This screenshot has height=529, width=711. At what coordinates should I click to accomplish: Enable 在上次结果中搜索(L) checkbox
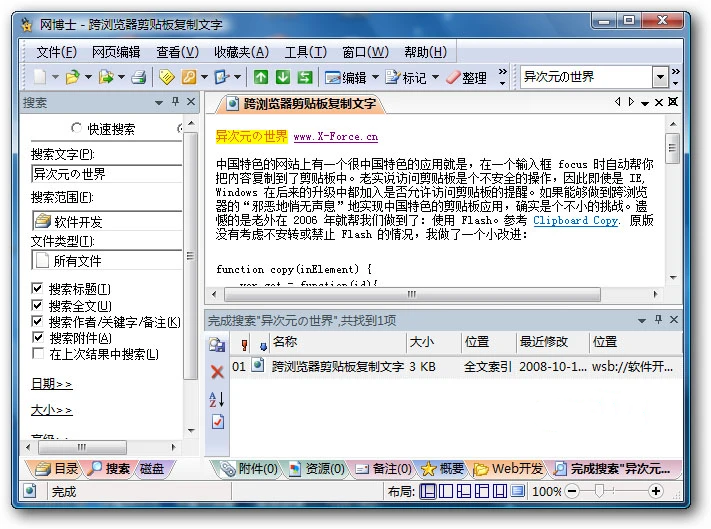coord(38,354)
